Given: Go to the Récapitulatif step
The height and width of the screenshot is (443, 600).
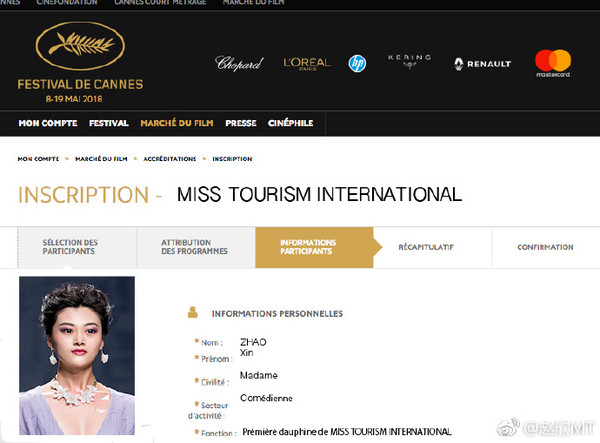Looking at the screenshot, I should pos(426,247).
